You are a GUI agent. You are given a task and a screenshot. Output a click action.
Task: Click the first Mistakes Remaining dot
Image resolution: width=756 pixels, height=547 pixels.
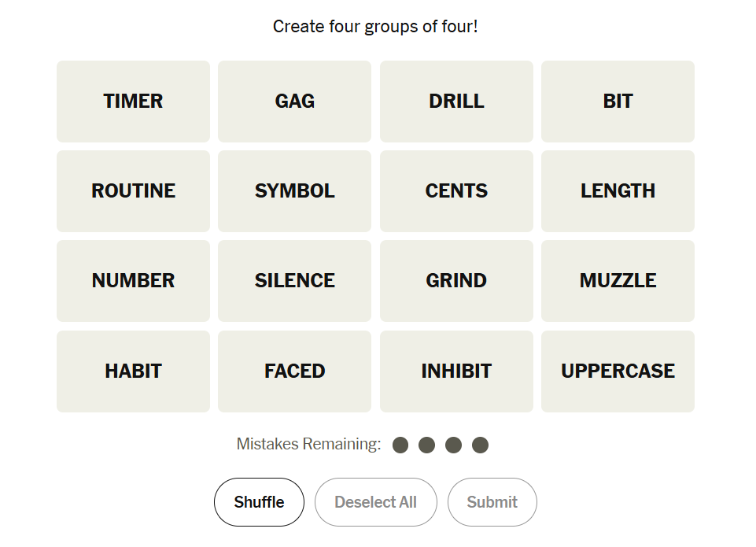pyautogui.click(x=400, y=445)
